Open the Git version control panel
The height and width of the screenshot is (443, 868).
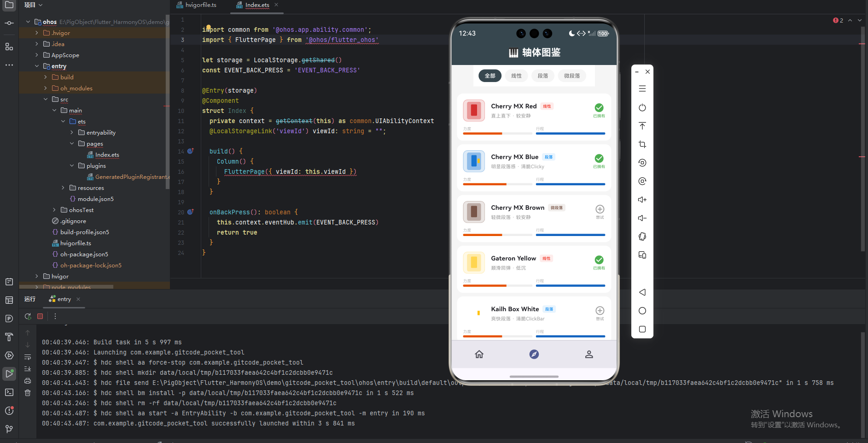coord(9,429)
